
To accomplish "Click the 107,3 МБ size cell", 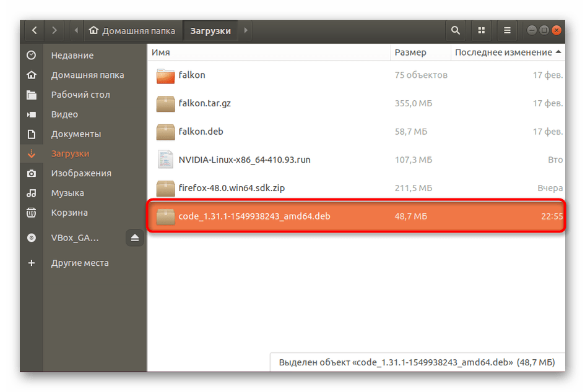I will pos(414,160).
